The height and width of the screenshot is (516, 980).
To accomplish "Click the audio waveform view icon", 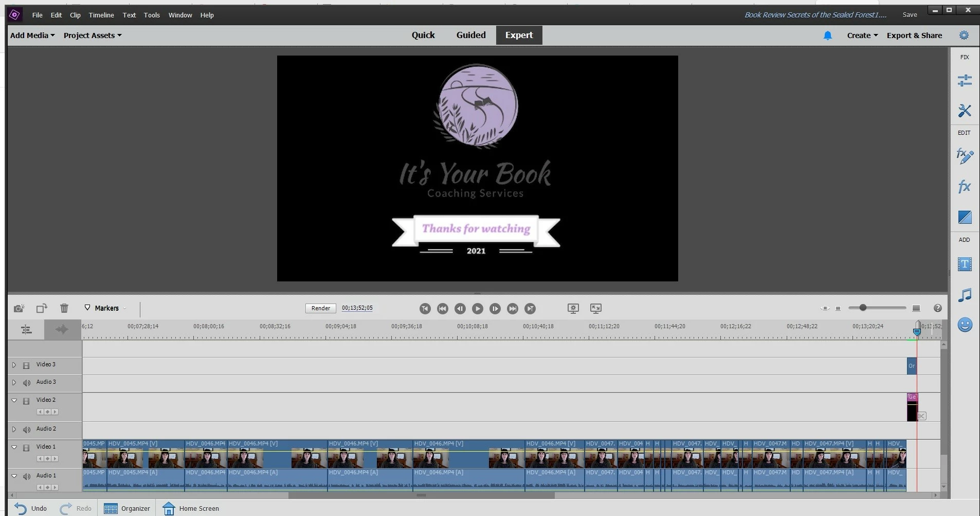I will tap(62, 329).
